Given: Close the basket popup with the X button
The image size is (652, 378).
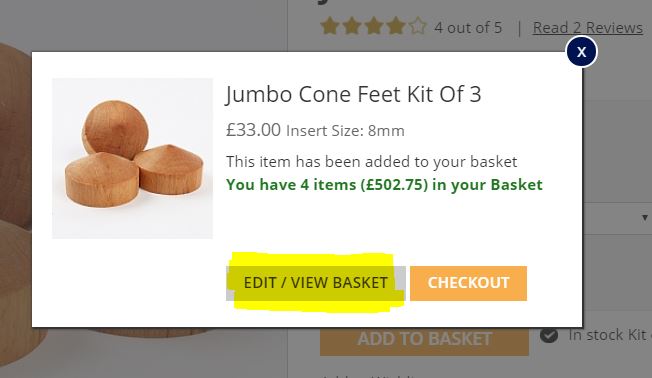Looking at the screenshot, I should (581, 52).
